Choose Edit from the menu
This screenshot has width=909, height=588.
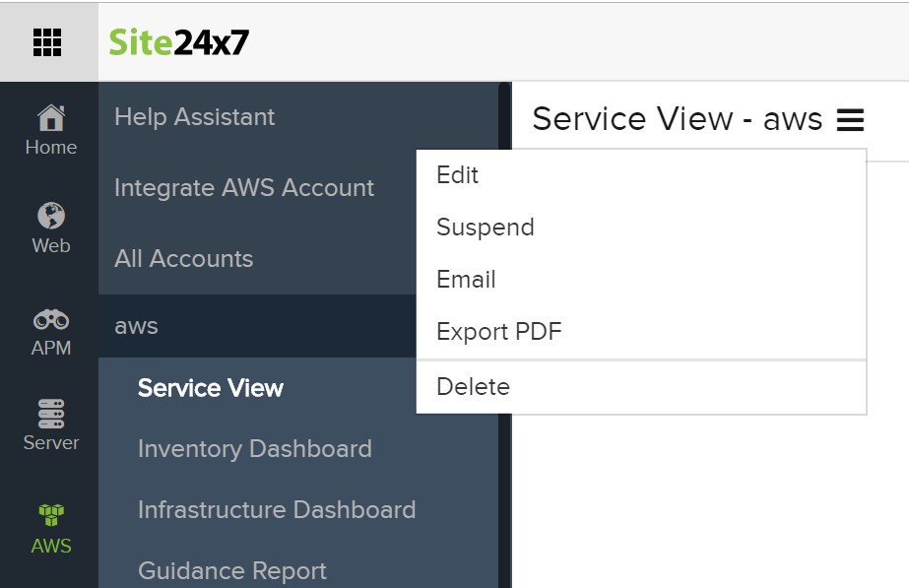coord(457,175)
